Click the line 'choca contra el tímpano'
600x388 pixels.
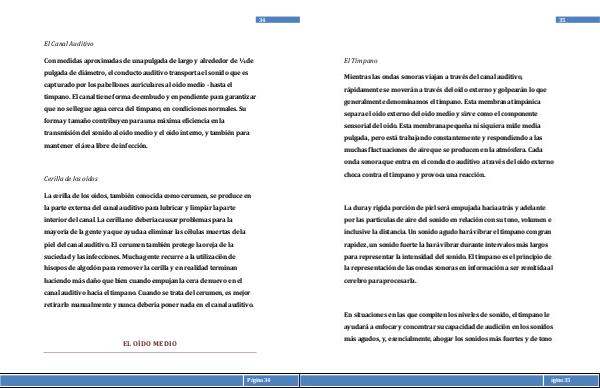coord(415,175)
